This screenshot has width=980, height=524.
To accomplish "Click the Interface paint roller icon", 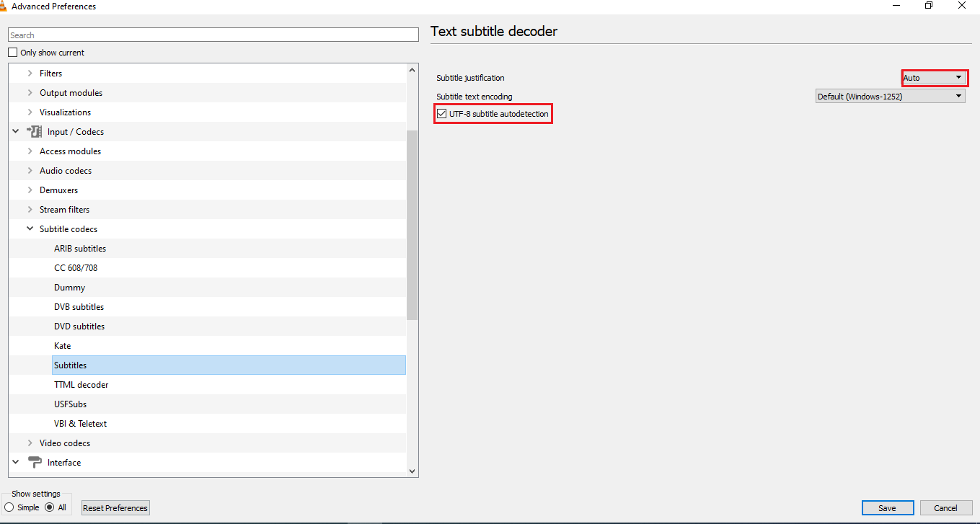I will pos(34,463).
